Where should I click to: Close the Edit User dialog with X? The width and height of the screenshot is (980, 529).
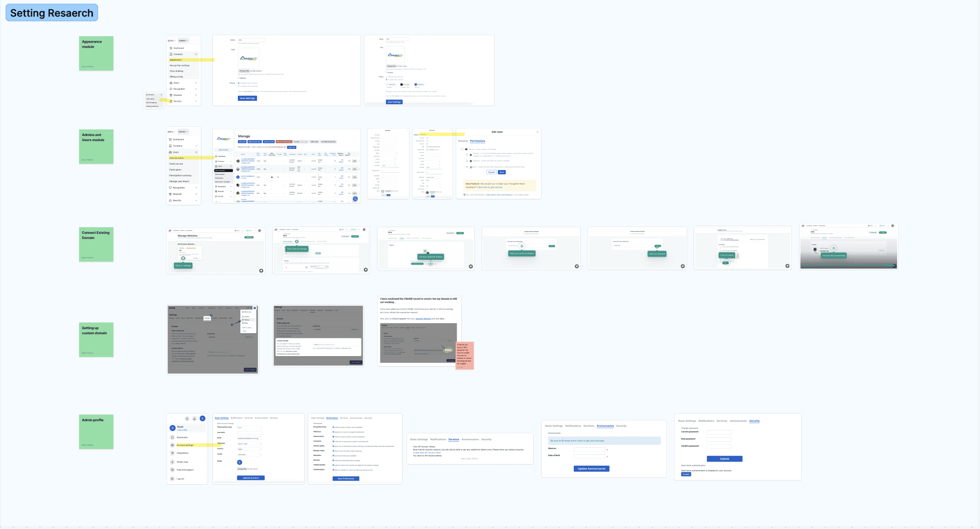tap(537, 132)
